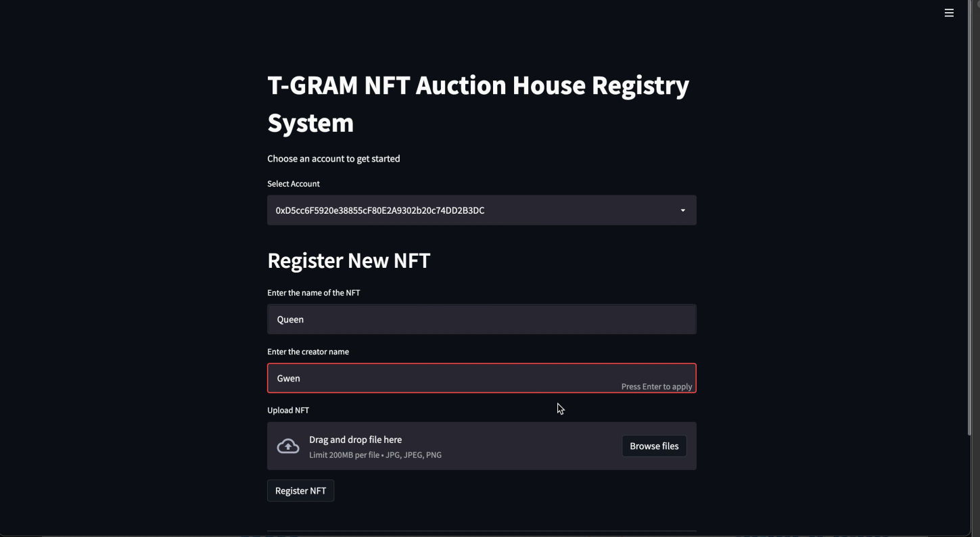The width and height of the screenshot is (980, 537).
Task: Click the 'Enter the creator name' label
Action: [x=308, y=352]
